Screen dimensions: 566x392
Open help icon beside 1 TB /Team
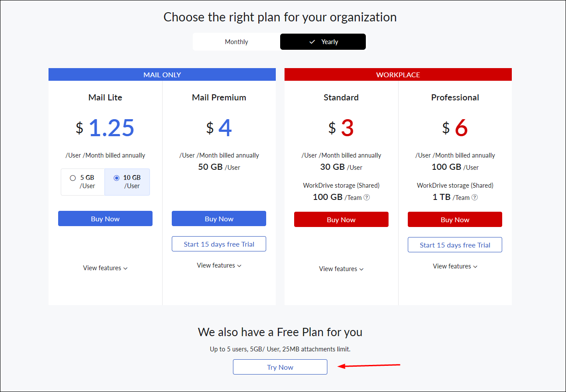(475, 197)
